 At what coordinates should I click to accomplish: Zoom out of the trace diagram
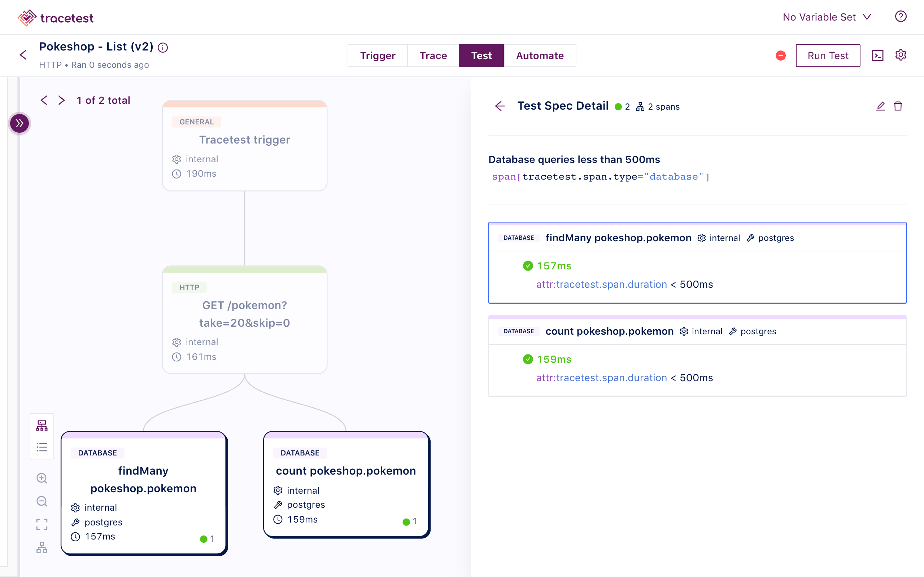[42, 501]
